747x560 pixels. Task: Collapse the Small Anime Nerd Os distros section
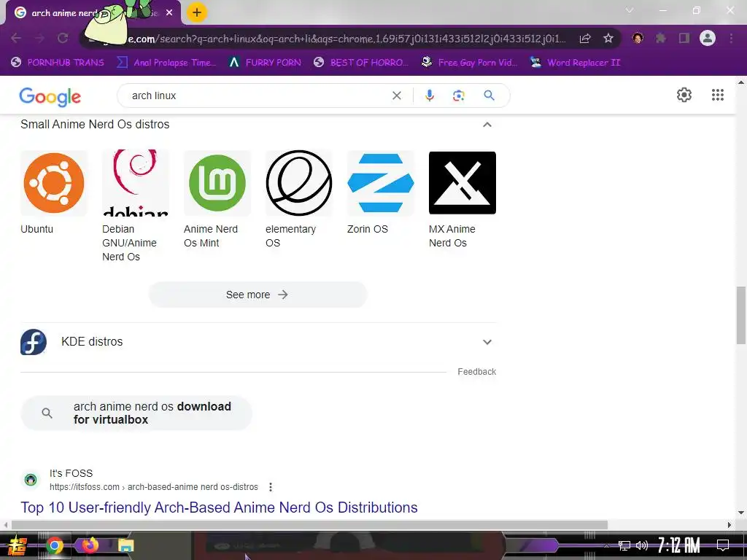[487, 125]
